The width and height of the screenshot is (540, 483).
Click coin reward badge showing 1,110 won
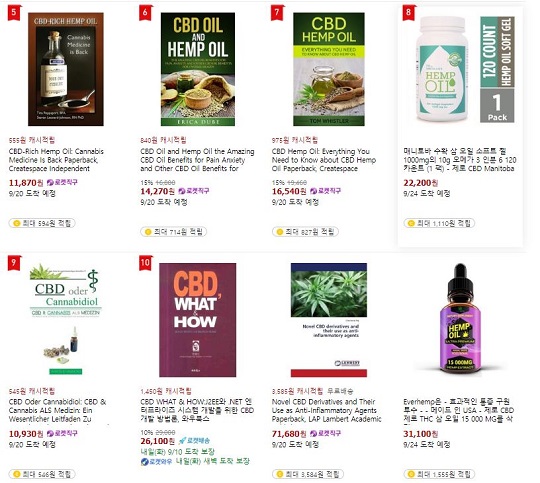click(x=439, y=223)
